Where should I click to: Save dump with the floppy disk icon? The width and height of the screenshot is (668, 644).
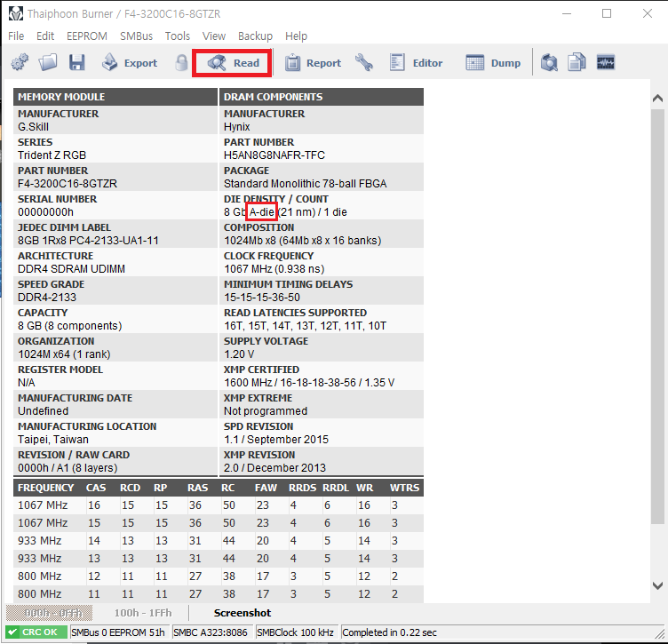(x=77, y=62)
